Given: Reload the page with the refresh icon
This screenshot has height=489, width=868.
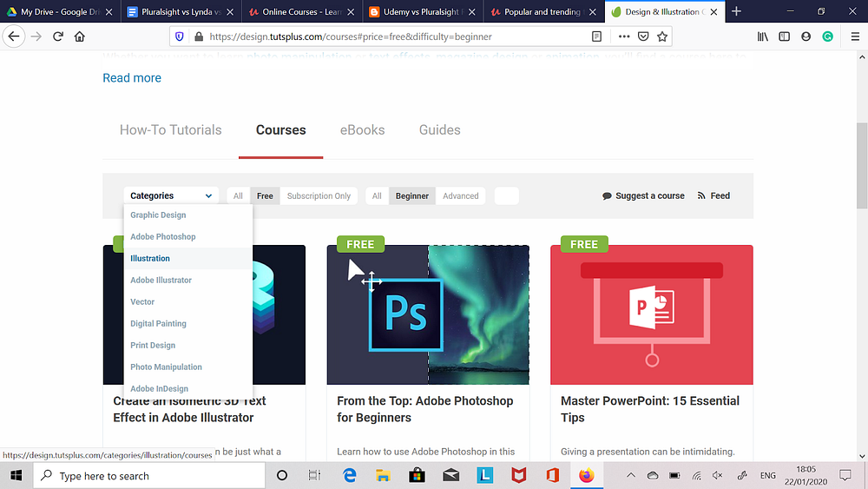Looking at the screenshot, I should coord(57,36).
